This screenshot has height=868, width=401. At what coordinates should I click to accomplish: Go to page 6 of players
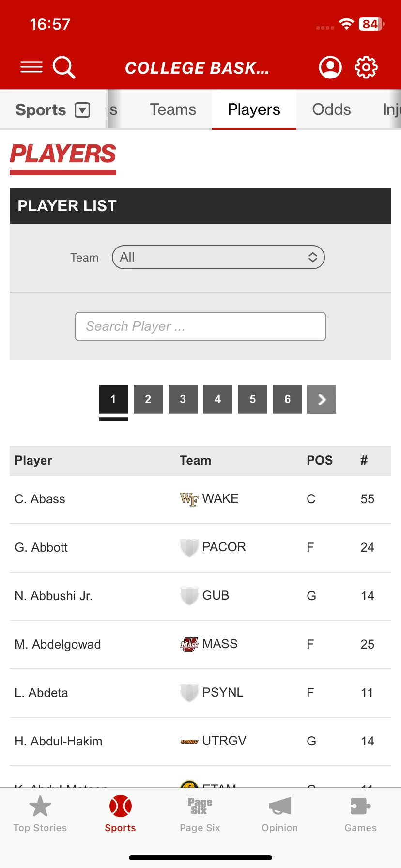pyautogui.click(x=288, y=399)
